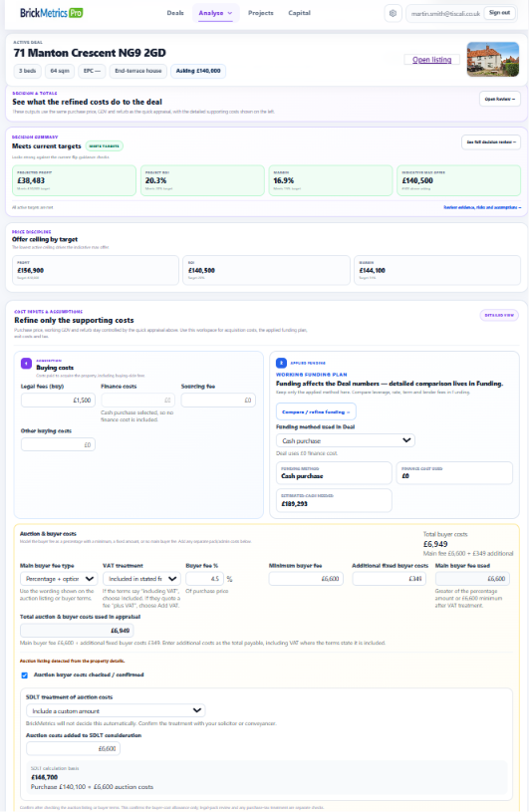This screenshot has width=529, height=812.
Task: Open the Deals menu item
Action: (175, 13)
